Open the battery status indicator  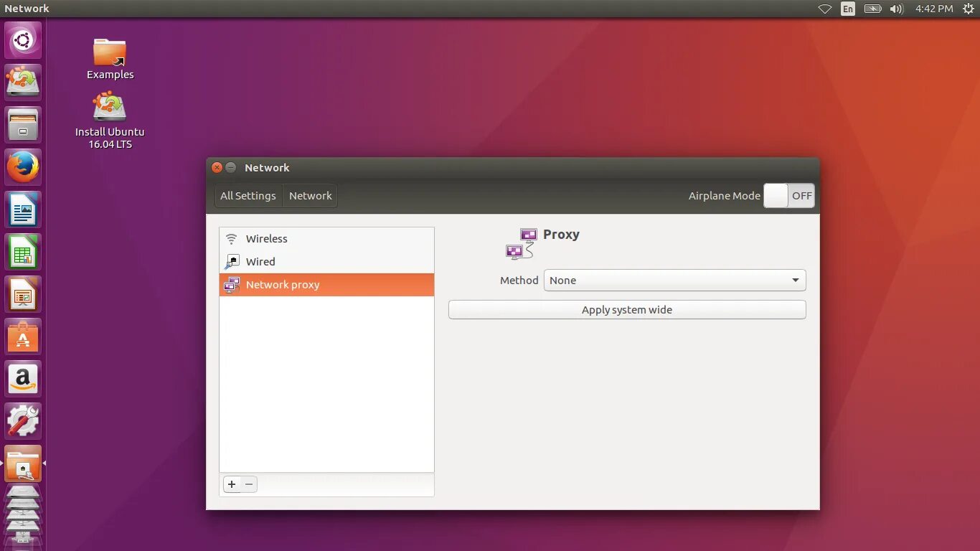(x=872, y=9)
